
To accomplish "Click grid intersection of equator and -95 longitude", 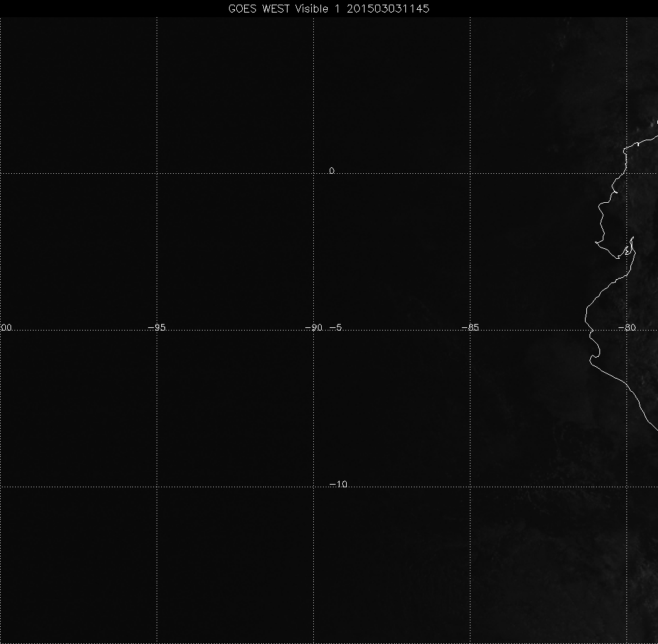I will click(x=157, y=173).
